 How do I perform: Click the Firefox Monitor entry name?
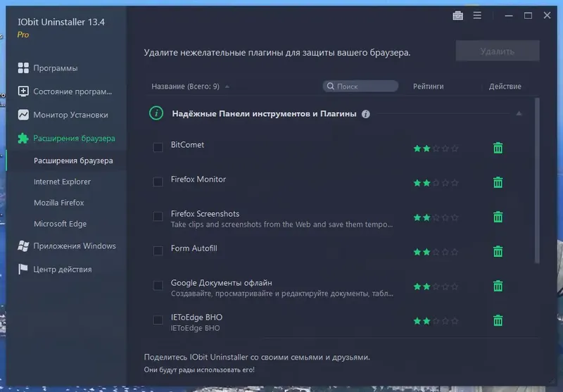click(x=198, y=179)
